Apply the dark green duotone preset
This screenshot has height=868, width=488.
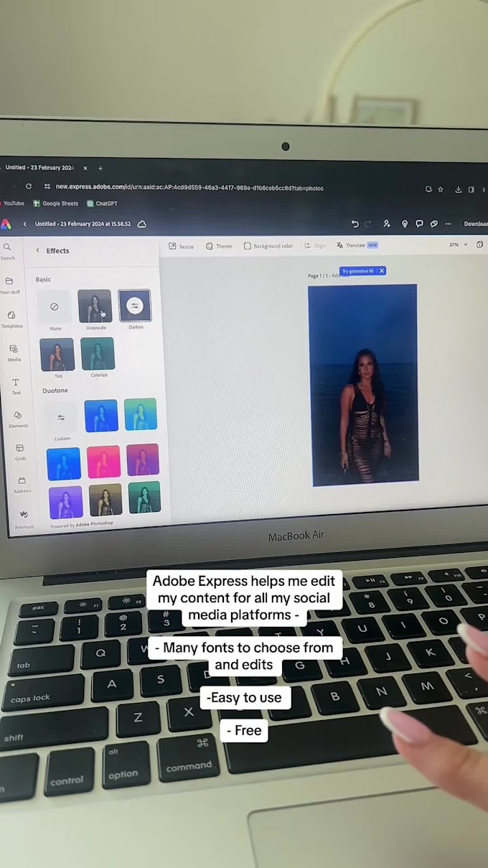coord(144,498)
